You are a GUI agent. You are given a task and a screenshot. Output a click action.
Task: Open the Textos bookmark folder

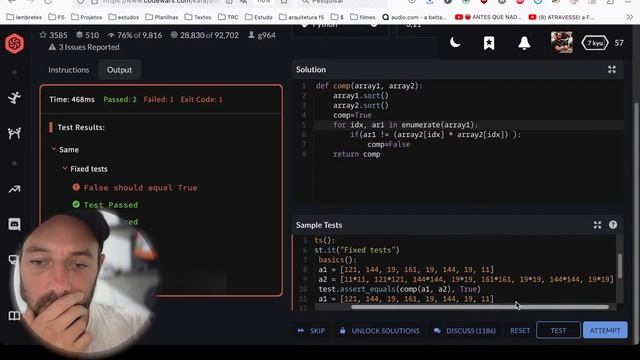click(198, 17)
